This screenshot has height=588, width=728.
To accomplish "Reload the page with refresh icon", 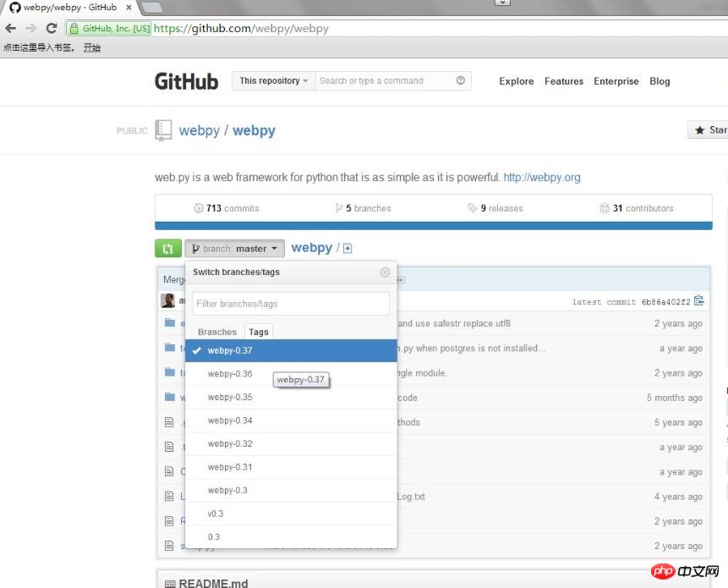I will click(52, 28).
